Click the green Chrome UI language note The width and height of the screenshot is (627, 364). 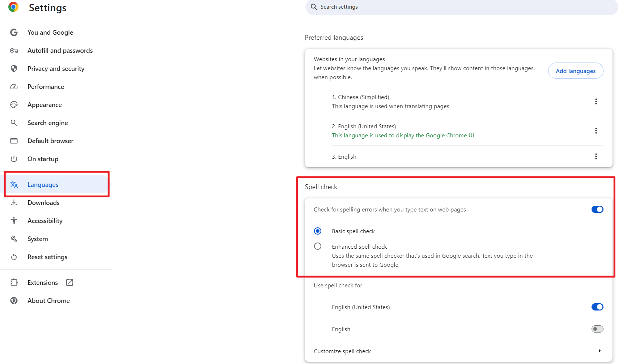pyautogui.click(x=403, y=136)
